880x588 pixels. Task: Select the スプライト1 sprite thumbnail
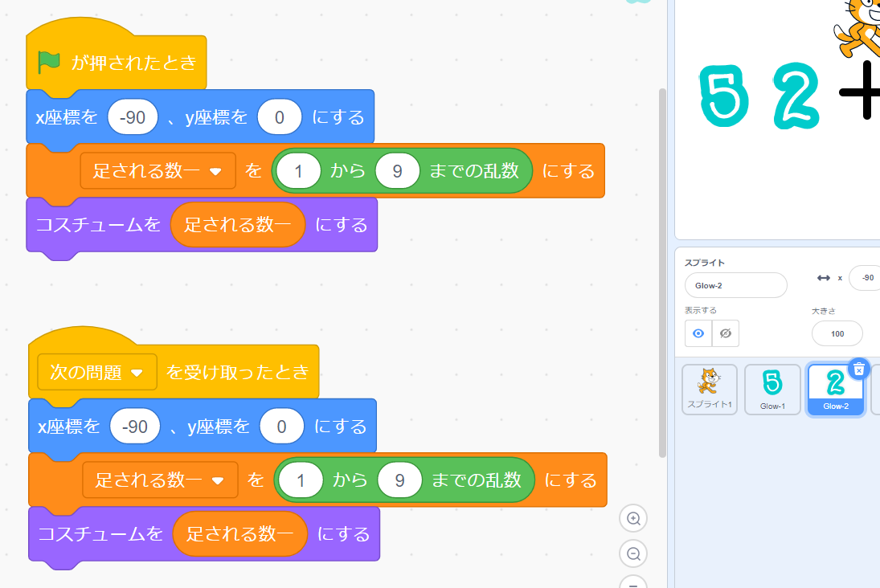[x=709, y=390]
